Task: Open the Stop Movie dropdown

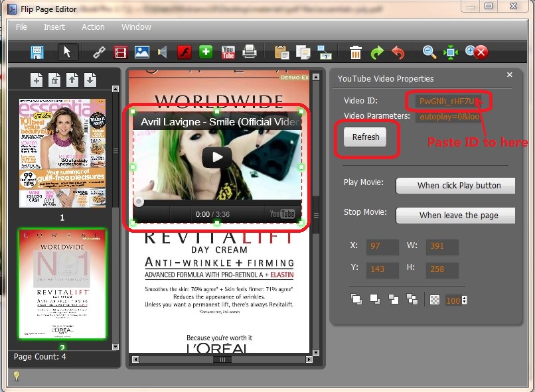Action: pos(455,216)
